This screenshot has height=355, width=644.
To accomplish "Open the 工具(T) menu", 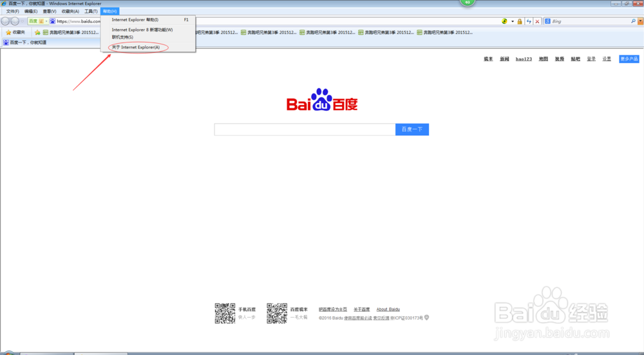I will (x=91, y=12).
